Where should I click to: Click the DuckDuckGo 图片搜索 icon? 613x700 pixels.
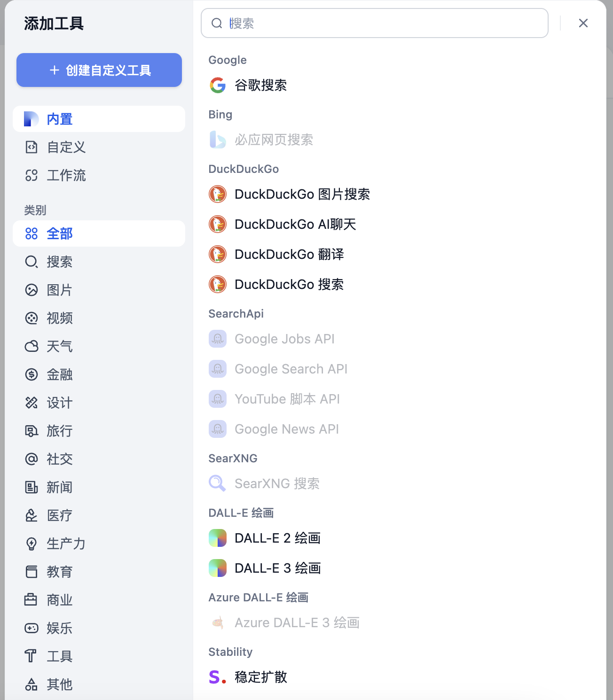click(x=218, y=194)
